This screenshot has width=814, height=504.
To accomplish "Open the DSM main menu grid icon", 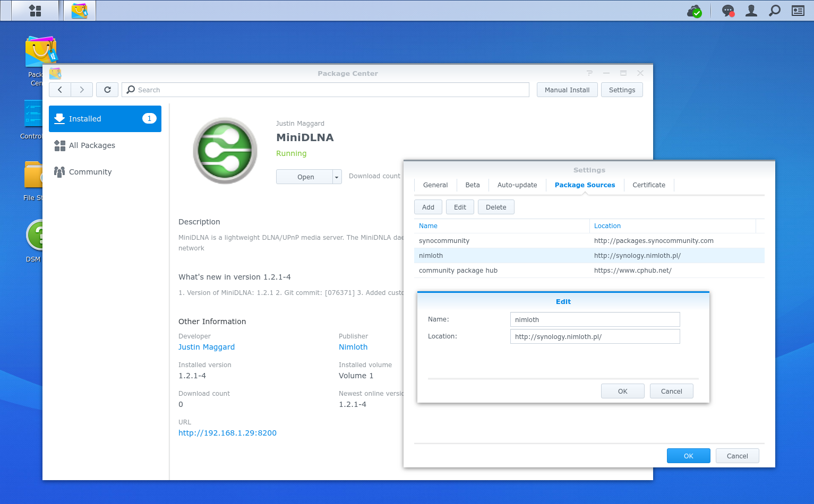I will tap(35, 11).
